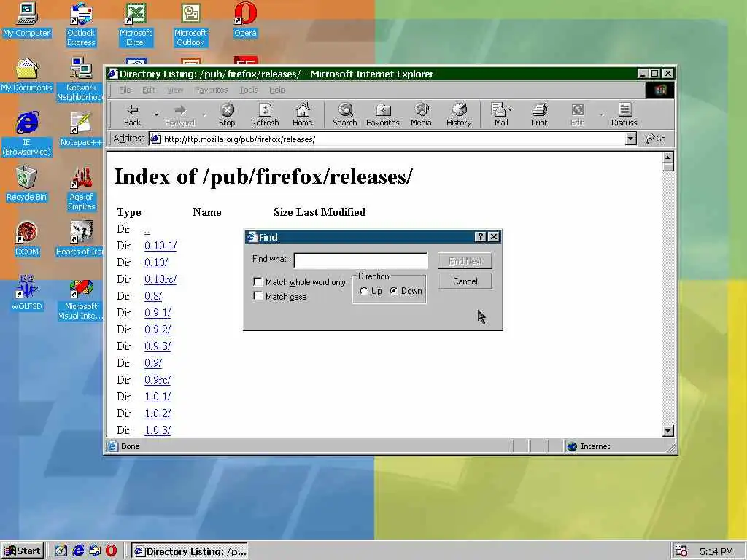Image resolution: width=747 pixels, height=560 pixels.
Task: Open the 0.10rc/ directory link
Action: tap(160, 279)
